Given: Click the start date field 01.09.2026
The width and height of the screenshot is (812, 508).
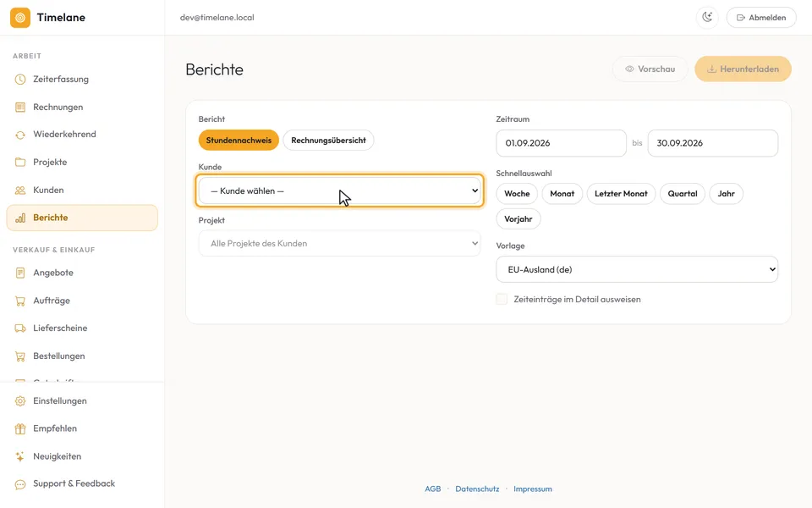Looking at the screenshot, I should [x=562, y=143].
